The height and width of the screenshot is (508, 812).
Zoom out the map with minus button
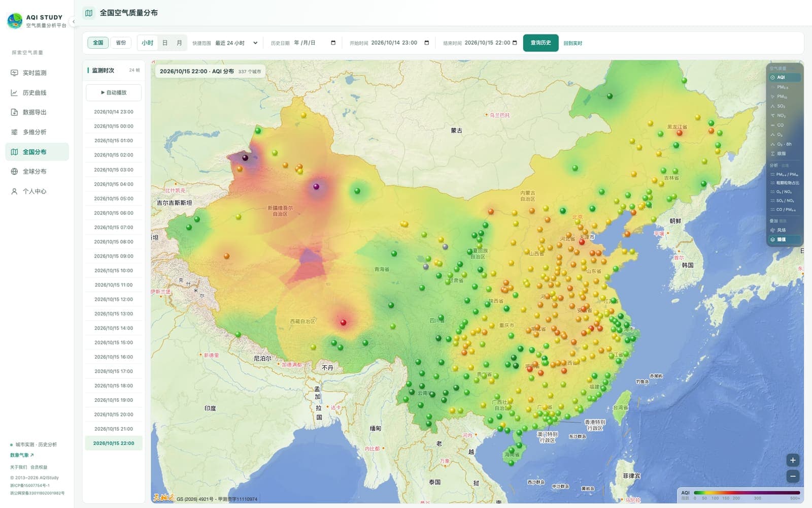click(x=793, y=476)
